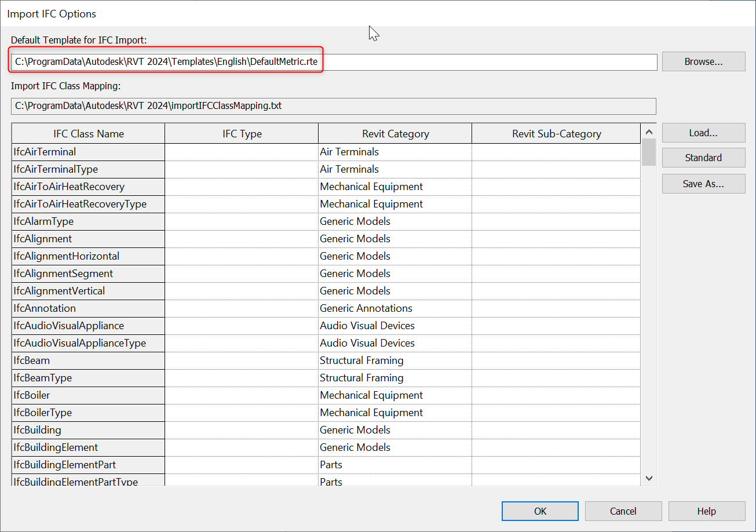This screenshot has height=532, width=756.
Task: Dismiss the dialog using Cancel
Action: (x=623, y=511)
